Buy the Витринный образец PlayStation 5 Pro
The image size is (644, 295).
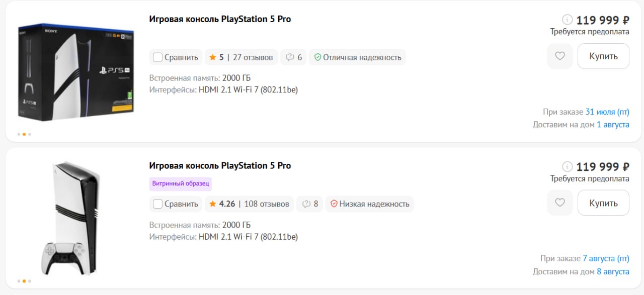tap(603, 203)
